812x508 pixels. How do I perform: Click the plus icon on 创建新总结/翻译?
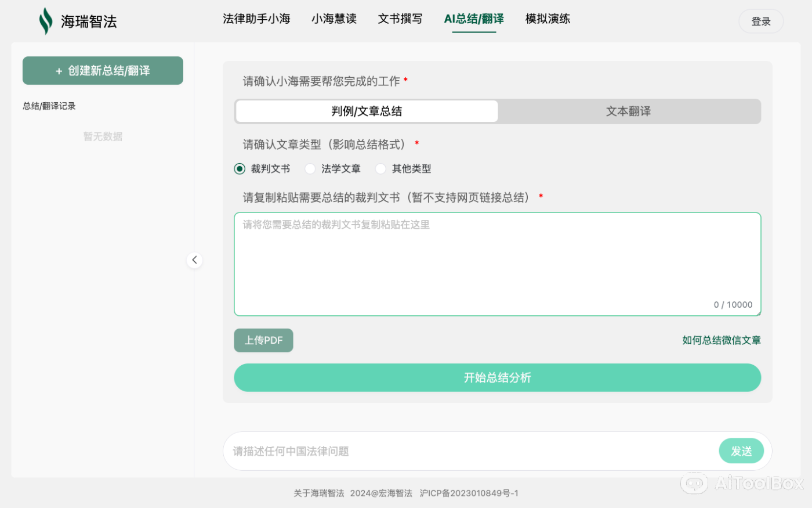click(58, 71)
